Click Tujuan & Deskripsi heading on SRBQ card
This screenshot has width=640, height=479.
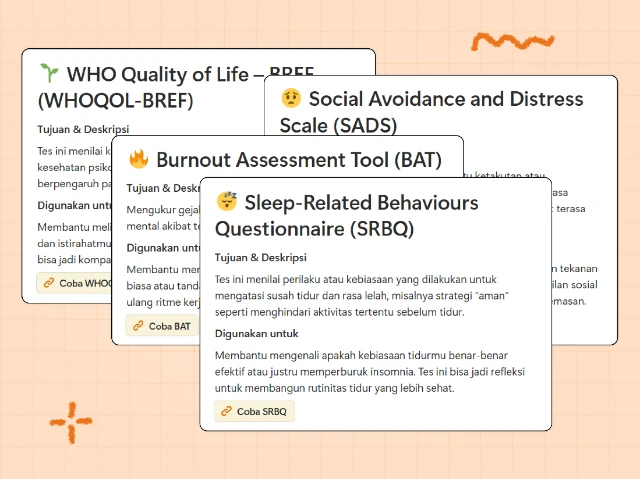[x=261, y=257]
